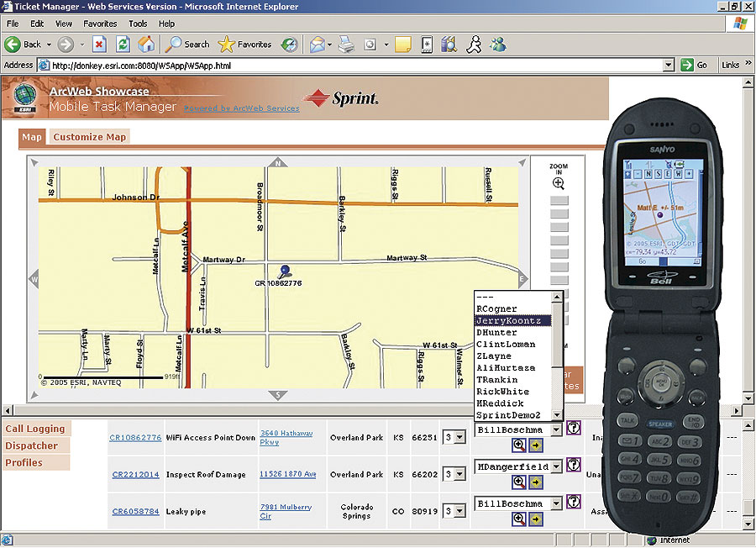756x548 pixels.
Task: Click the URL address input field
Action: pyautogui.click(x=355, y=66)
